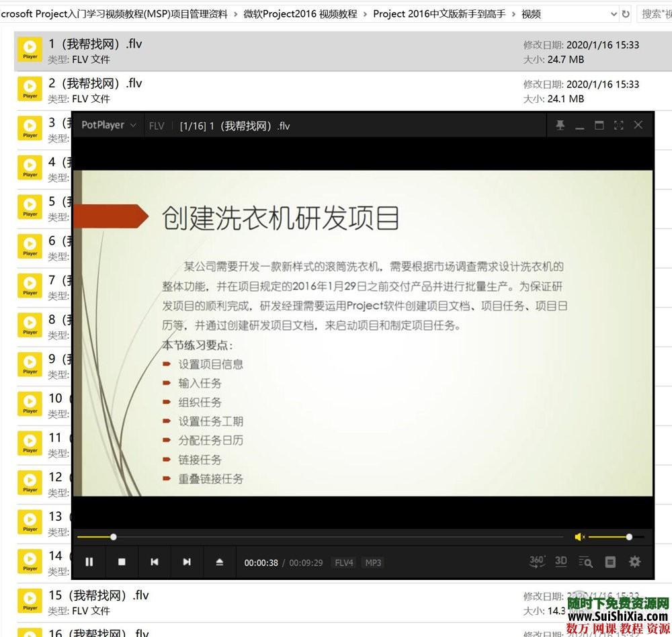
Task: Click the eject icon to open a file
Action: (x=219, y=562)
